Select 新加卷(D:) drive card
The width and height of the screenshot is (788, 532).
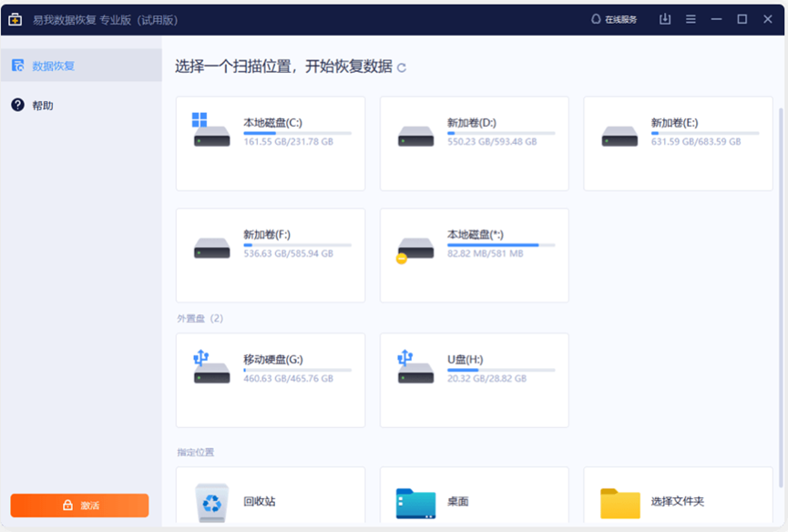(474, 143)
